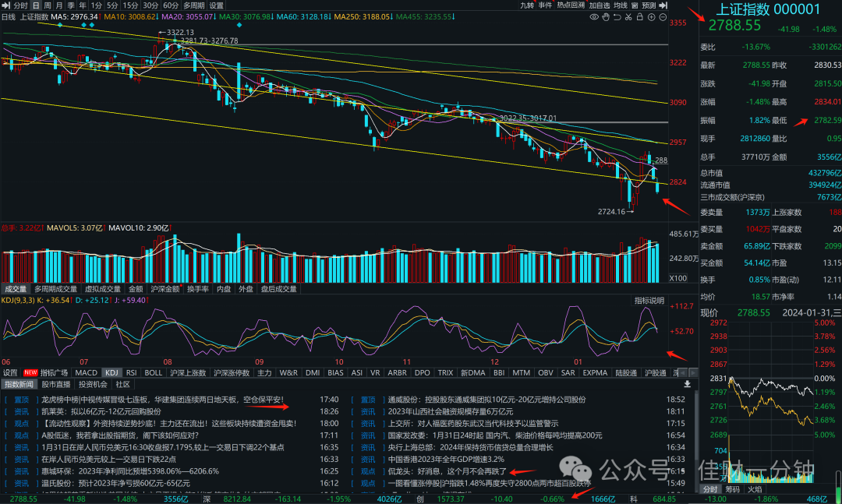Click the news panel vertical scrollbar
Image resolution: width=842 pixels, height=504 pixels.
click(696, 441)
